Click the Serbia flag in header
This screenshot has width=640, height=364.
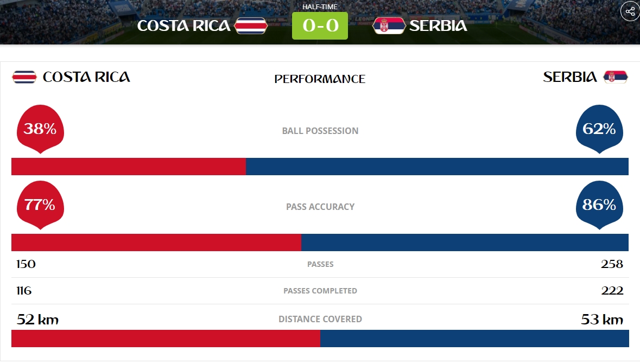point(389,25)
